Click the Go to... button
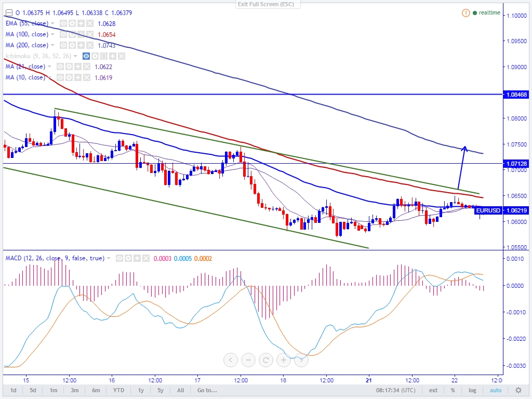This screenshot has width=532, height=399. [207, 390]
